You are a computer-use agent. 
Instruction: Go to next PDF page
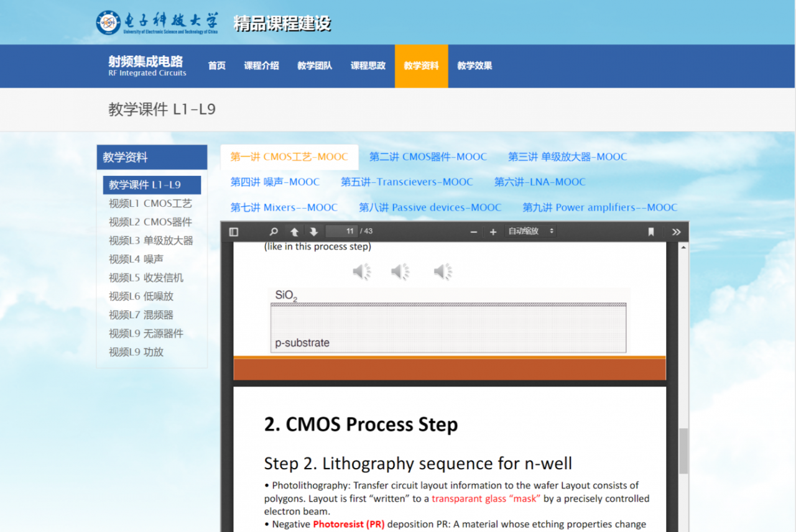[313, 232]
